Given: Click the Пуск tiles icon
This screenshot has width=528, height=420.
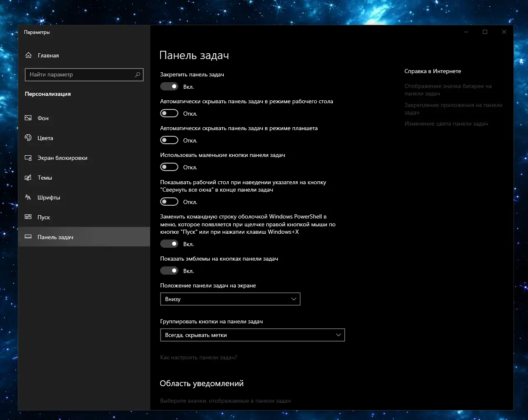Looking at the screenshot, I should click(x=28, y=217).
